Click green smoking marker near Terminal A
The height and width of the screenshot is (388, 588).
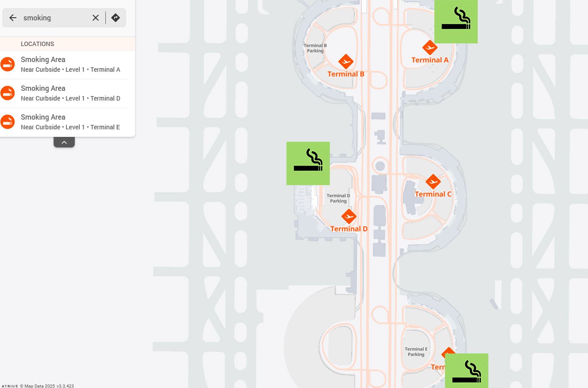456,22
